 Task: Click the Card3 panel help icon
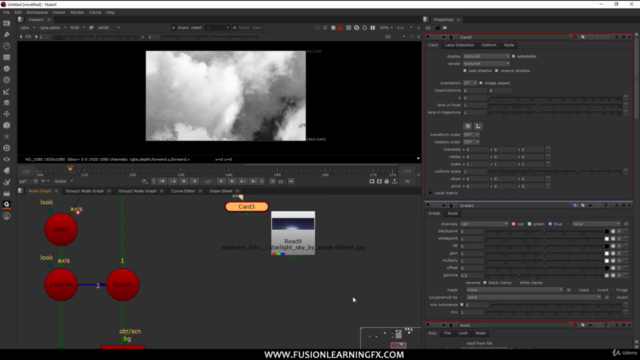point(616,37)
